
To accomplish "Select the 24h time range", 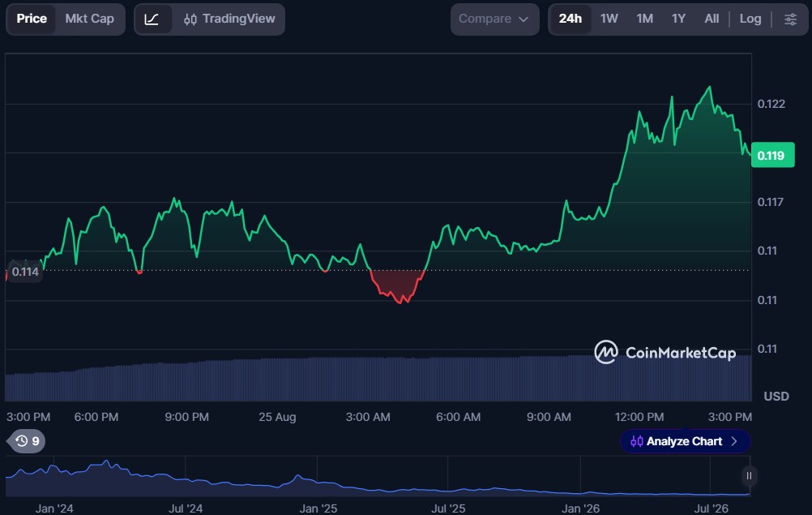I will (571, 19).
